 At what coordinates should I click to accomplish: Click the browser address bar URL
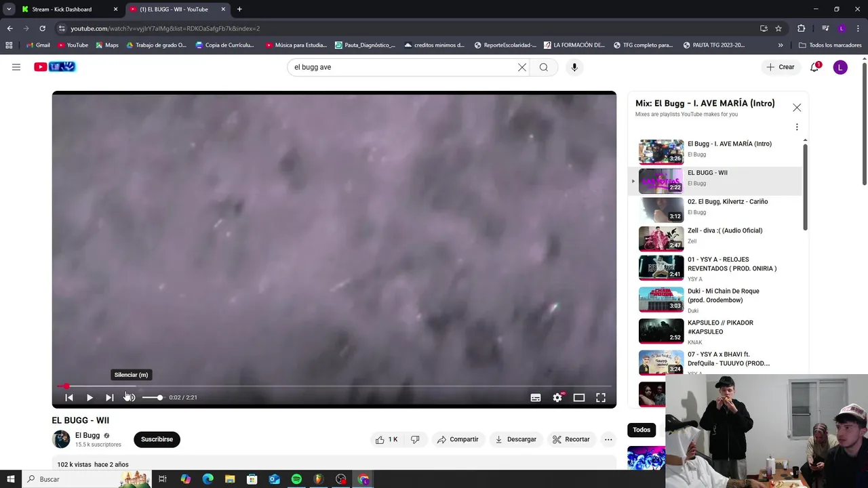tap(165, 28)
